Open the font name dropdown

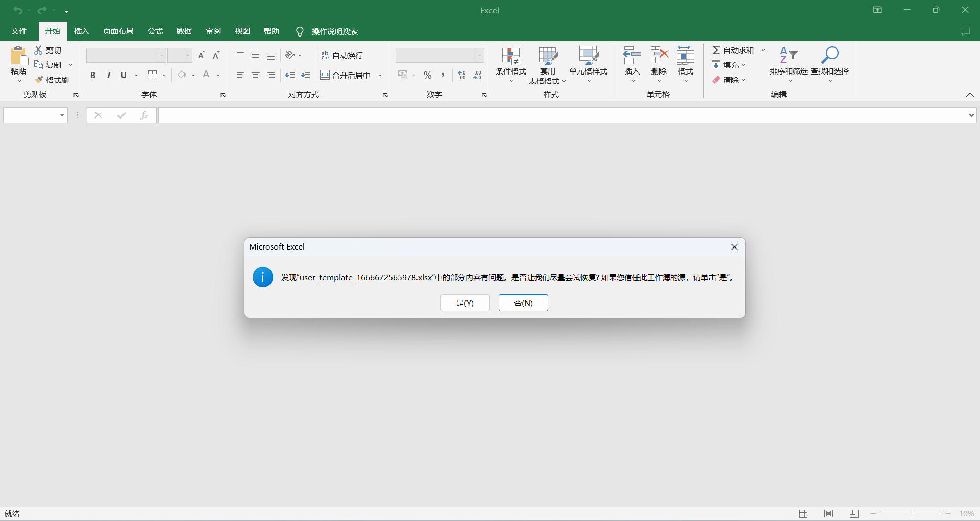point(162,55)
